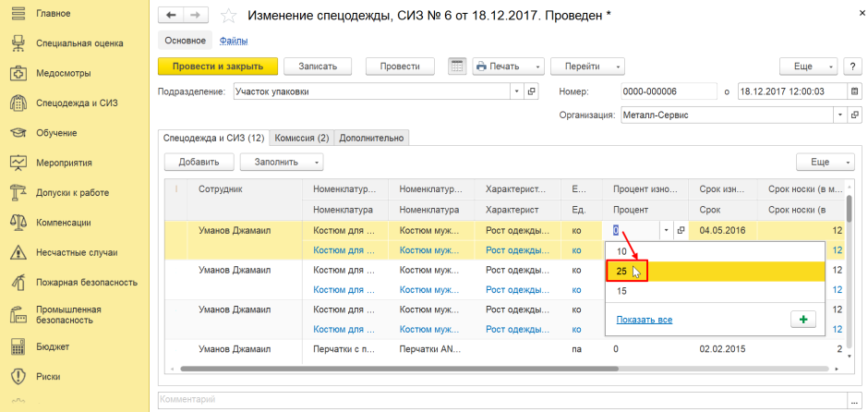Viewport: 868px width, 412px height.
Task: Click the Провести button
Action: (400, 67)
